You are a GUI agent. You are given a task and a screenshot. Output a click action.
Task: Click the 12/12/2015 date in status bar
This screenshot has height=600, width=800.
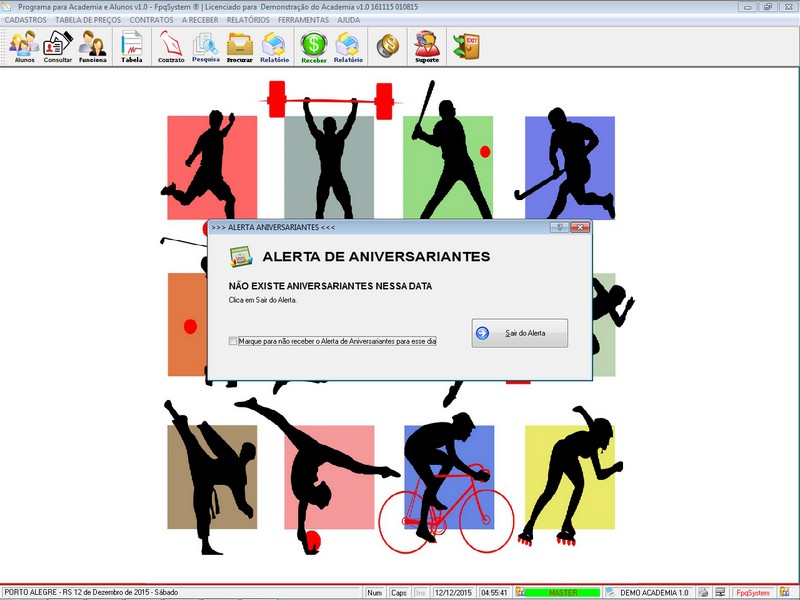(454, 593)
